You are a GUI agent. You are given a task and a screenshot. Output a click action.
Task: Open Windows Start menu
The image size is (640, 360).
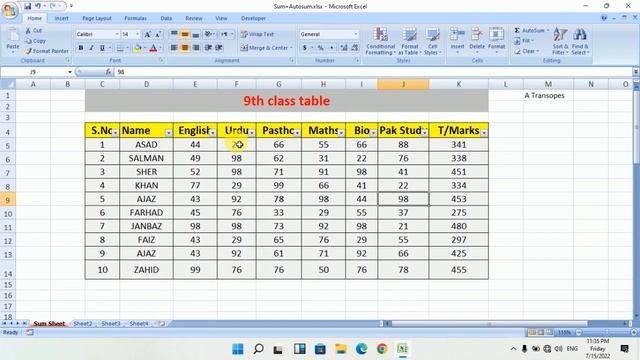238,349
